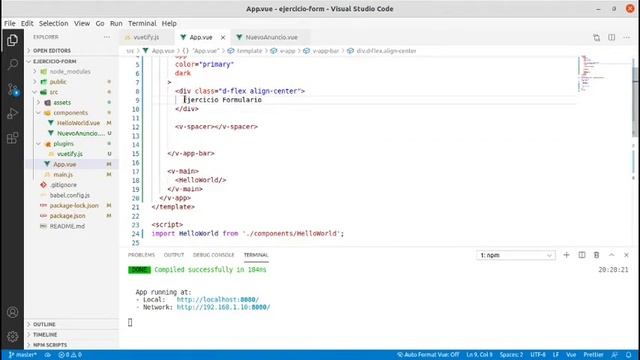Click the master git branch indicator
Screen dimensions: 640x360
point(22,355)
